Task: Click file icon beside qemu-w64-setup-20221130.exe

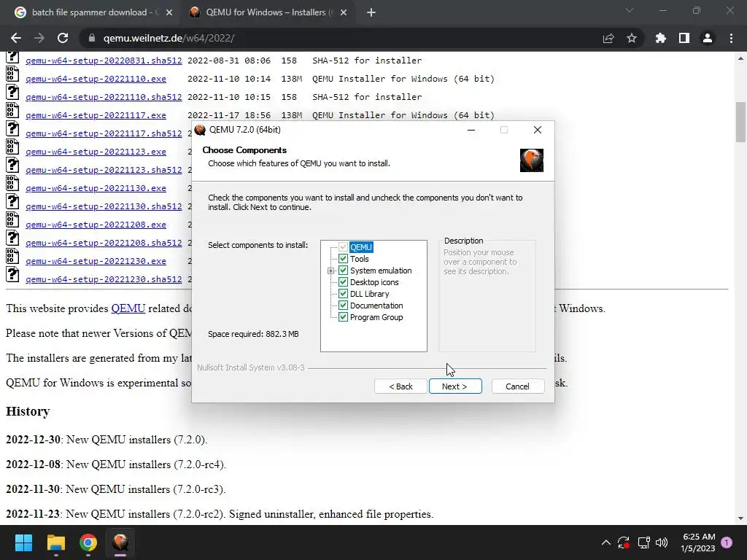Action: pyautogui.click(x=12, y=183)
